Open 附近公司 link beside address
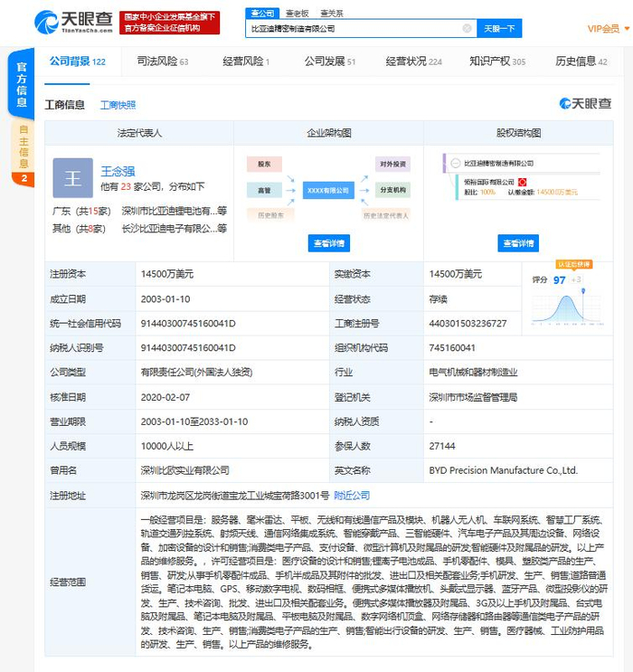The image size is (633, 672). pos(352,496)
